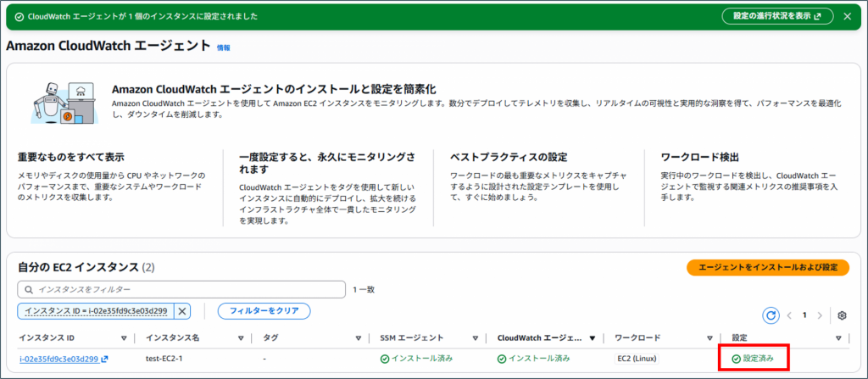Go to the next page of instances

click(x=819, y=315)
